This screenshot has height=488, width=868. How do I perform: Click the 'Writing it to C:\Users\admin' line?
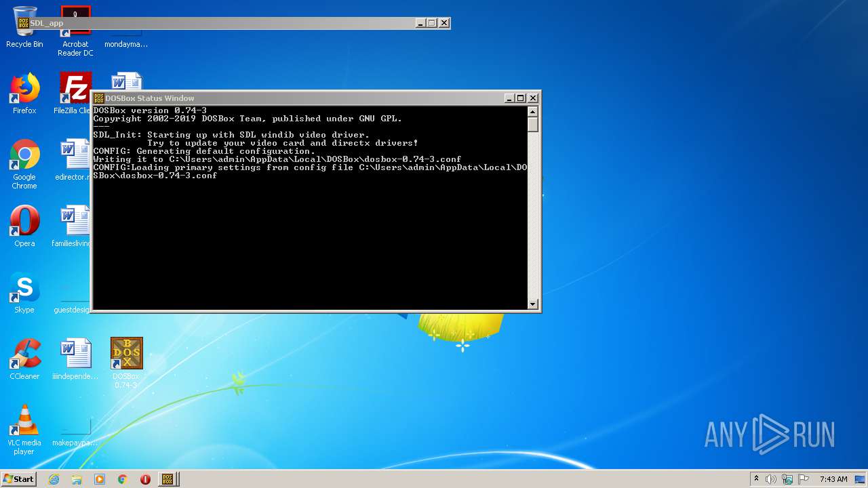(277, 159)
